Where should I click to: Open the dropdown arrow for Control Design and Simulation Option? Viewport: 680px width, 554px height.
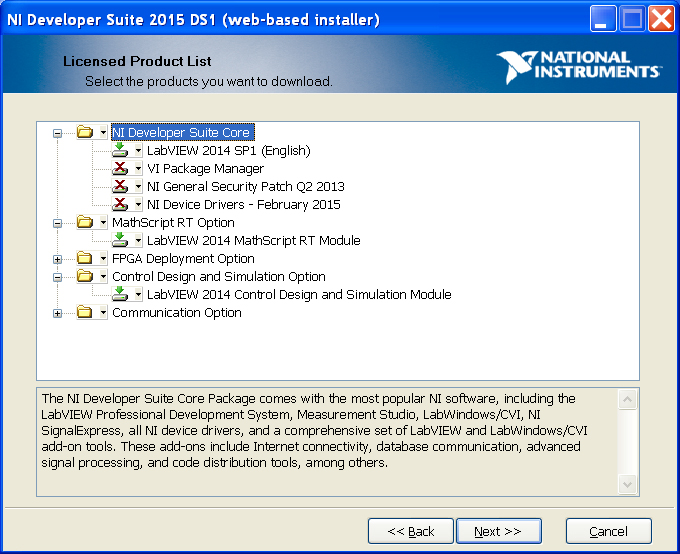(x=103, y=277)
